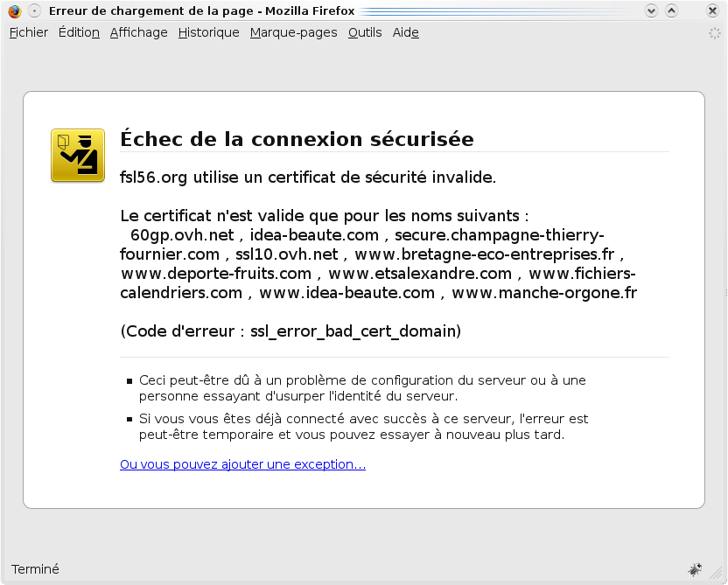Screen dimensions: 728x585
Task: Click the window title "Erreur de chargement de la page"
Action: click(x=150, y=10)
